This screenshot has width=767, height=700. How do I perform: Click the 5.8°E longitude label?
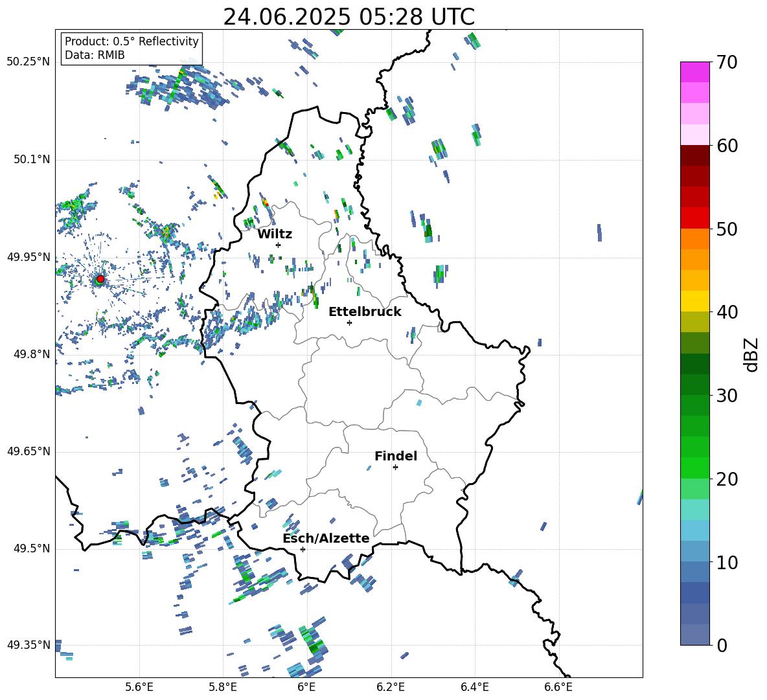coord(223,688)
